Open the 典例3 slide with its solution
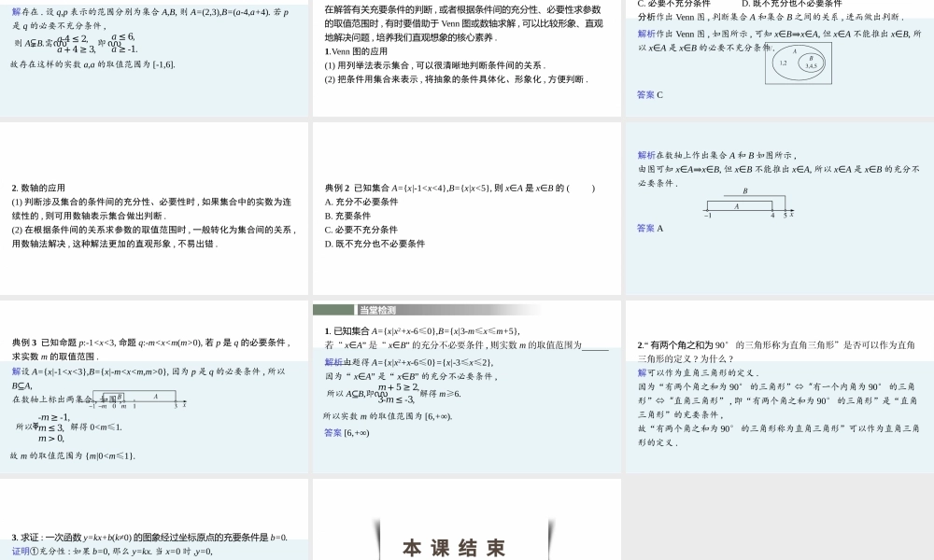 point(154,385)
